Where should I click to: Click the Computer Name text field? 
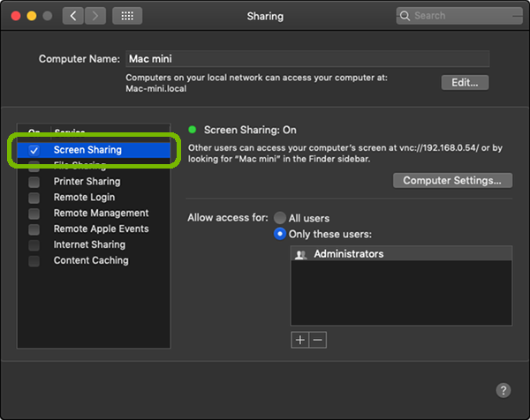307,59
